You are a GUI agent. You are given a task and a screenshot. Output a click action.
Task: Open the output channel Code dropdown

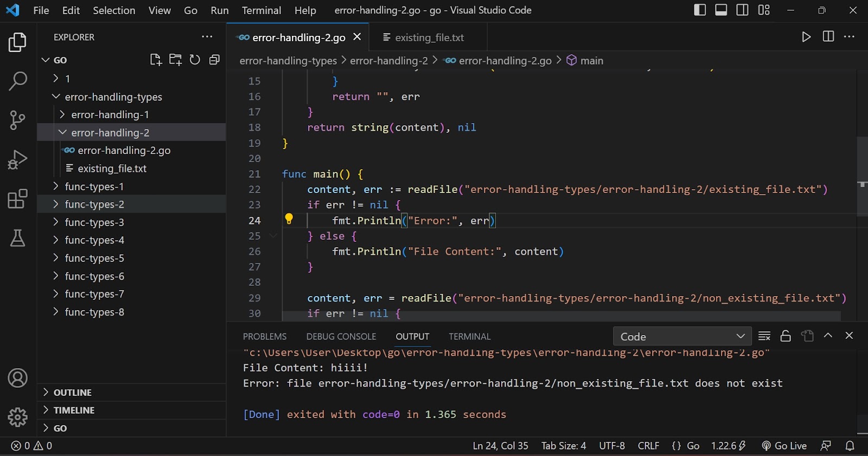coord(682,336)
